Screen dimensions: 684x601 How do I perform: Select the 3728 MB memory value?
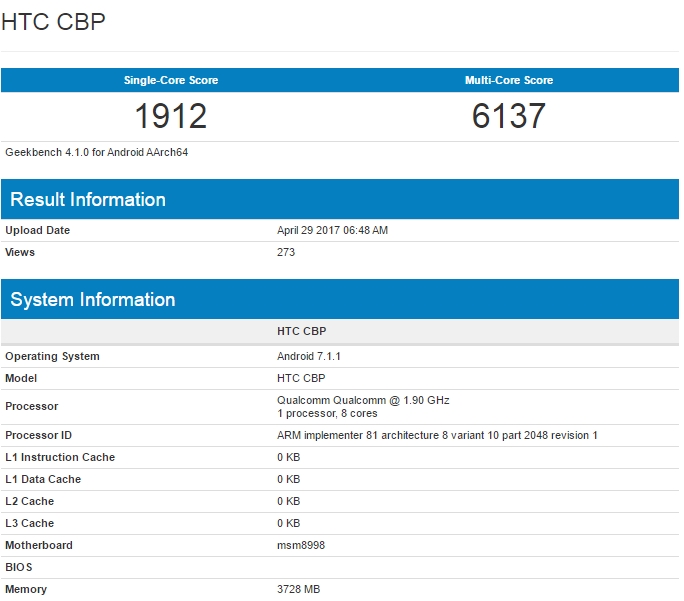(x=299, y=589)
